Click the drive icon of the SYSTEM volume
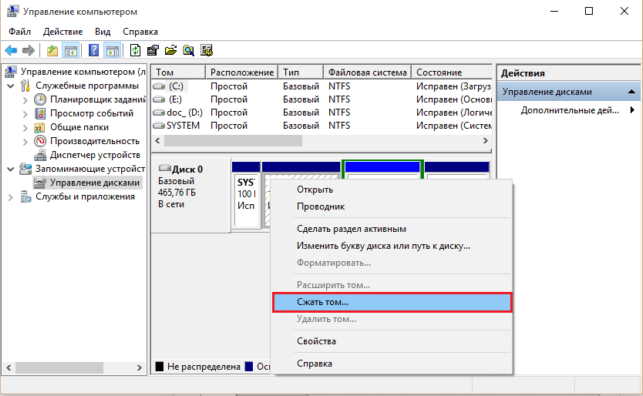This screenshot has height=396, width=643. [x=159, y=126]
